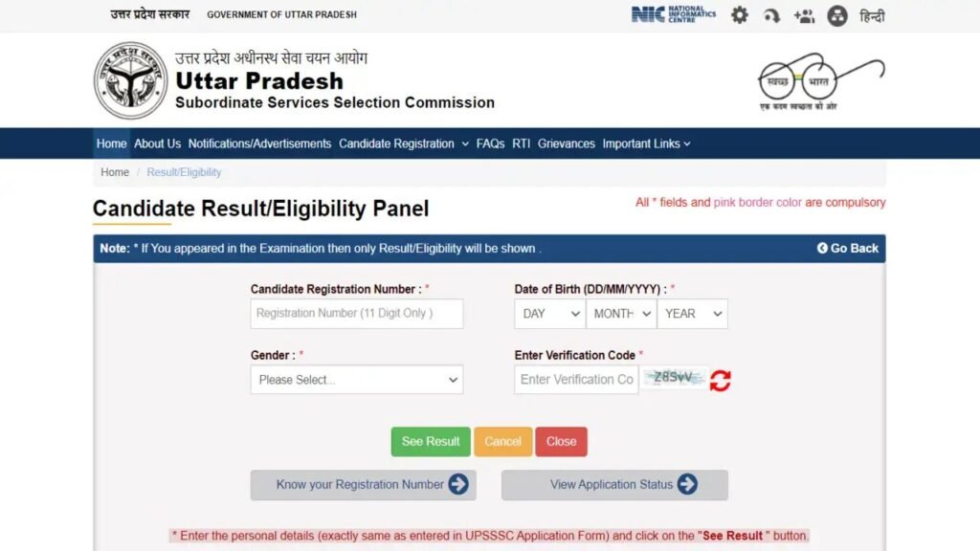The width and height of the screenshot is (980, 551).
Task: Click the screen reader headset icon
Action: coord(772,15)
